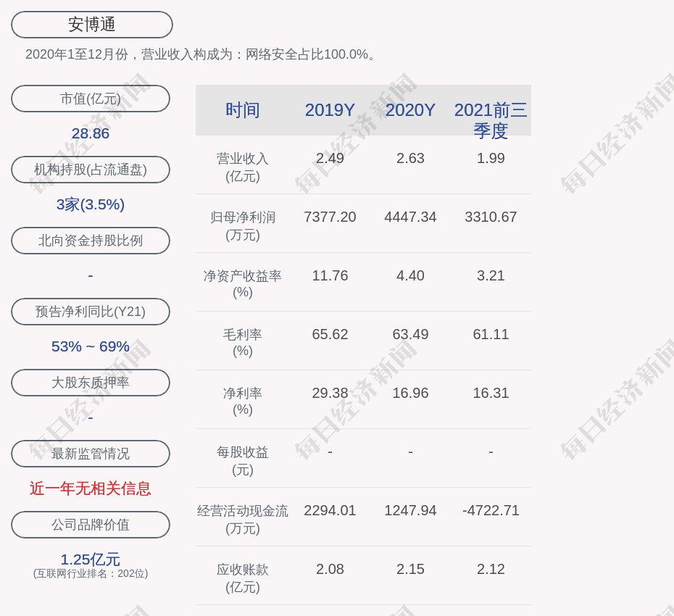Click the 大股东质押率 label pill
Viewport: 674px width, 616px height.
(x=91, y=382)
